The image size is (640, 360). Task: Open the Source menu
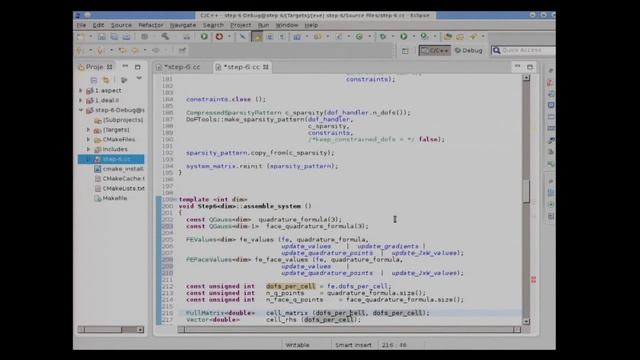[x=121, y=25]
